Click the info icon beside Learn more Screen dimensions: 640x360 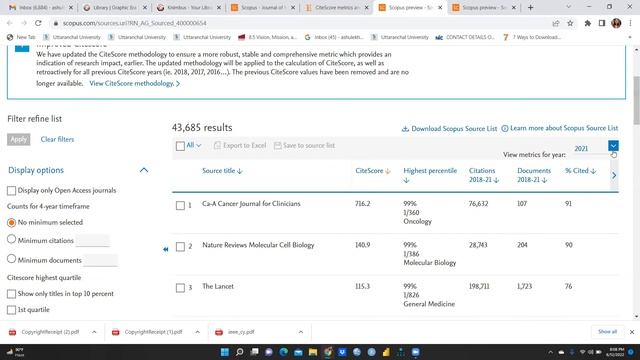point(504,128)
